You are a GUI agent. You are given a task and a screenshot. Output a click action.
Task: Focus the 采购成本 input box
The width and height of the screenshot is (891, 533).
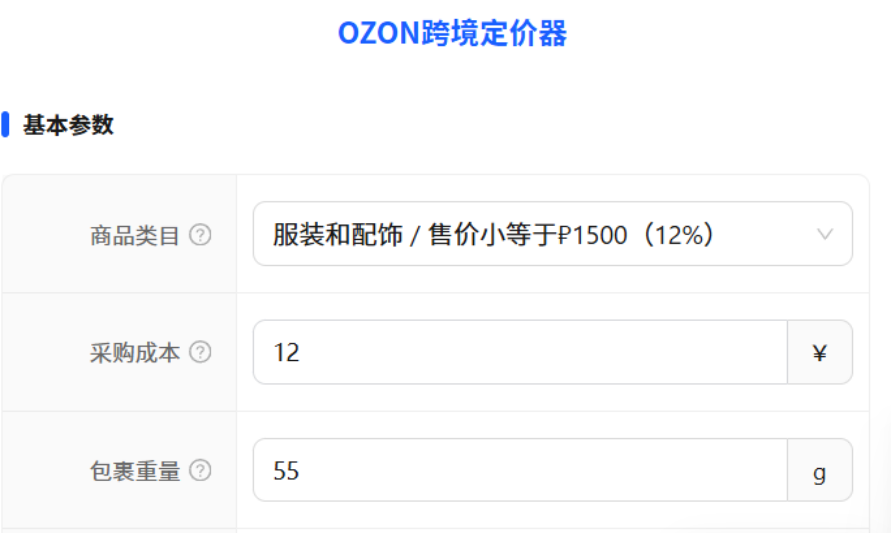520,352
